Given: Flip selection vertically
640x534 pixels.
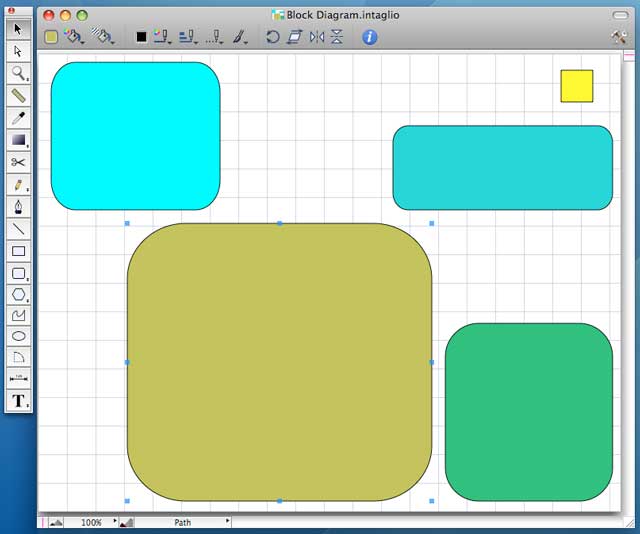Looking at the screenshot, I should click(x=337, y=37).
